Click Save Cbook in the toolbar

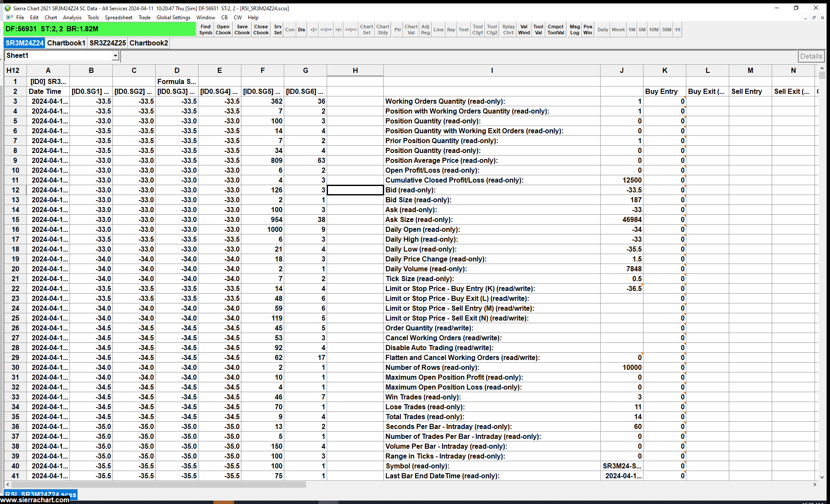coord(242,30)
